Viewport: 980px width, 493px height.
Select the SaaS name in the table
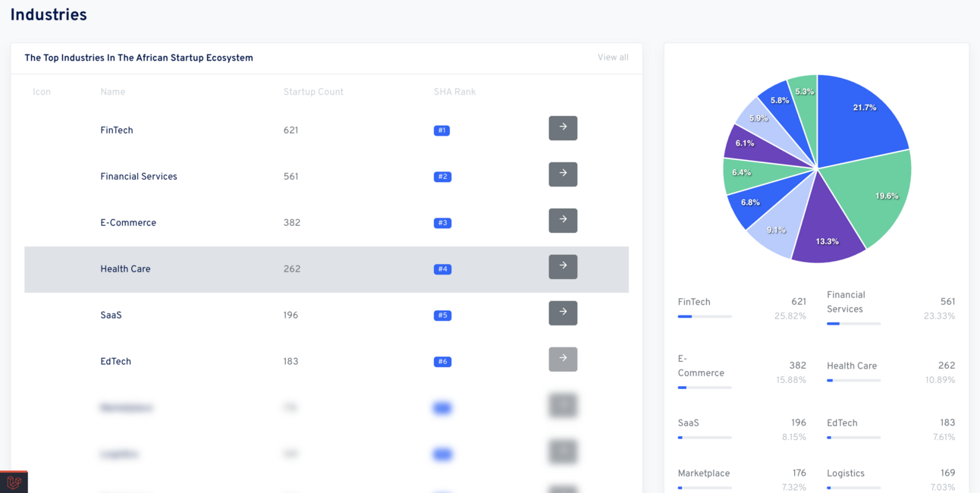(x=111, y=316)
